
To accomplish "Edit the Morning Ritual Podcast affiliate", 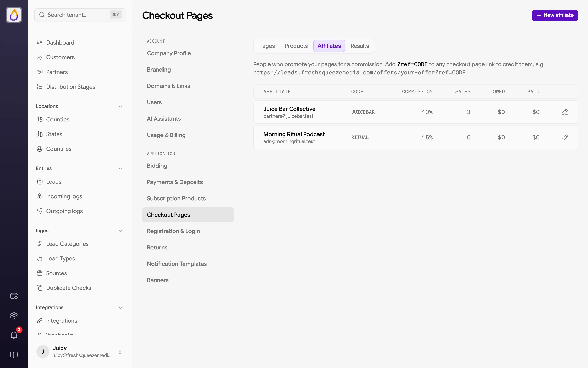I will (x=565, y=138).
